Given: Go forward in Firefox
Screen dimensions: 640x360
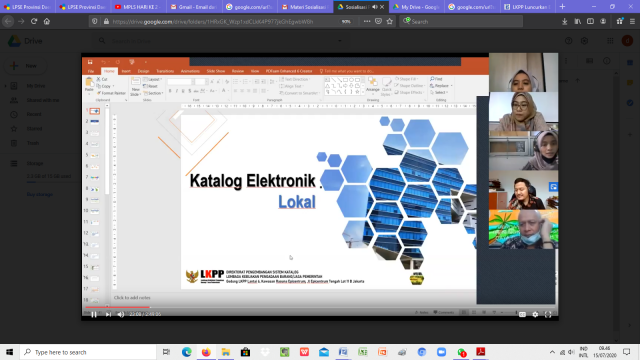Looking at the screenshot, I should (x=21, y=21).
